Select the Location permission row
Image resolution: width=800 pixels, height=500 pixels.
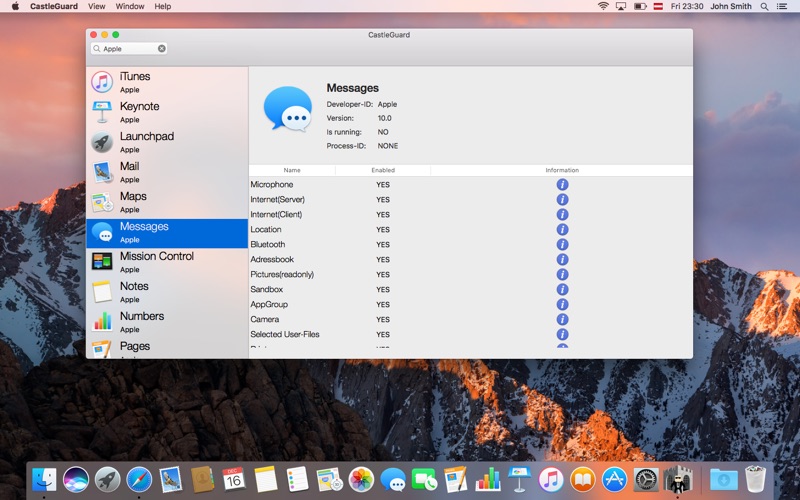[470, 230]
